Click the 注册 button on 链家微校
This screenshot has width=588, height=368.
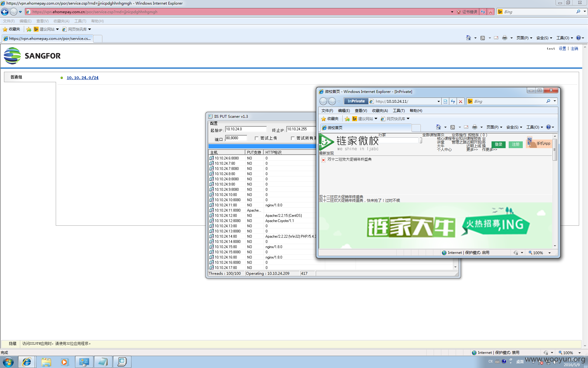tap(515, 144)
